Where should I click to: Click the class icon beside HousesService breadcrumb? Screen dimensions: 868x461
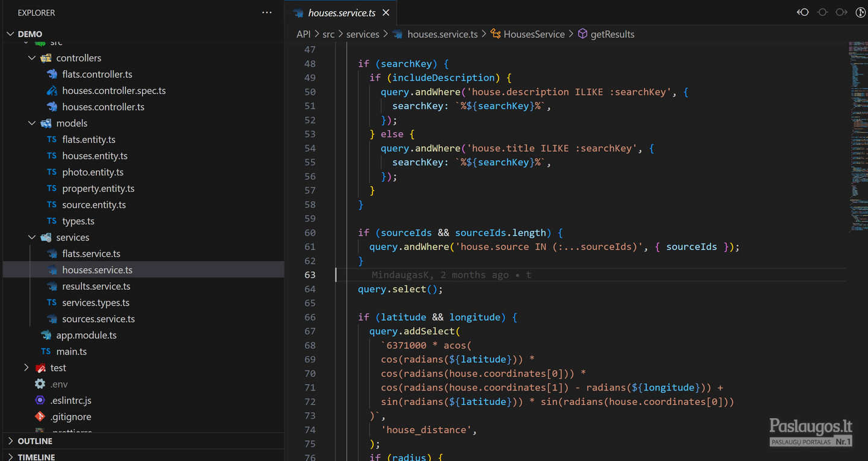point(495,34)
